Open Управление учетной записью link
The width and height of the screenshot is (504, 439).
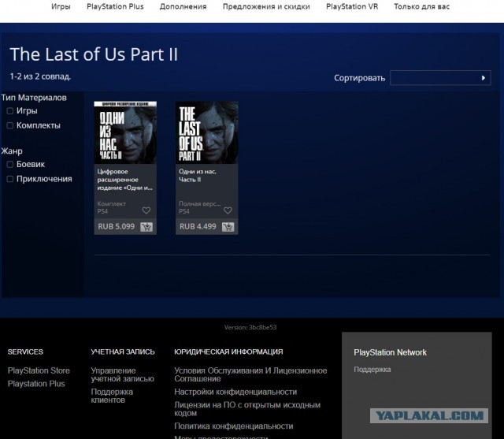click(123, 374)
